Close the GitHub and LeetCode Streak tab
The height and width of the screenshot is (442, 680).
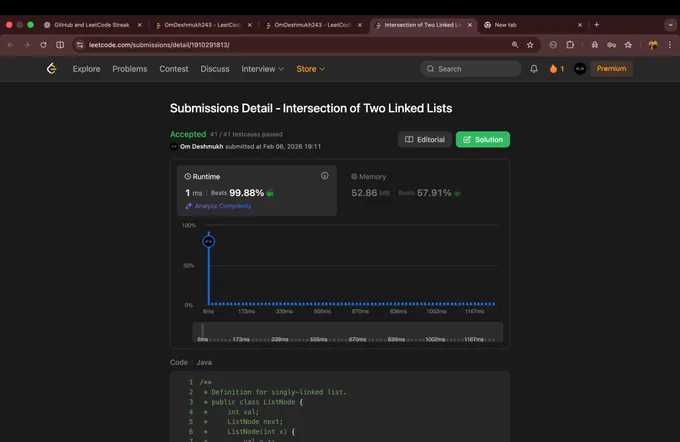pos(140,25)
